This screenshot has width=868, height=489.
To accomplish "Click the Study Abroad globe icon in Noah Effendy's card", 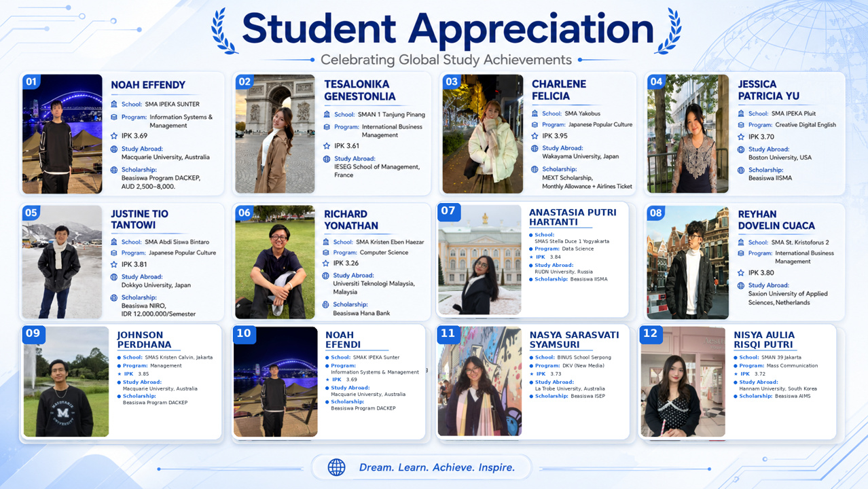I will [114, 149].
